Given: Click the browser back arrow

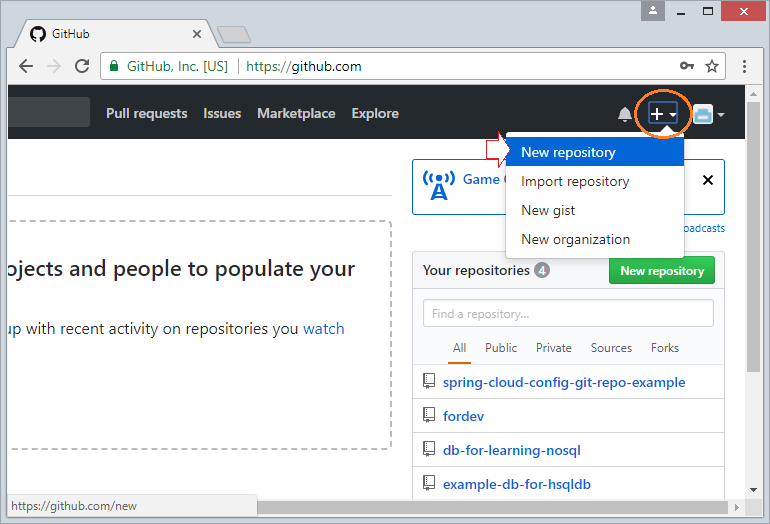Looking at the screenshot, I should (x=26, y=66).
